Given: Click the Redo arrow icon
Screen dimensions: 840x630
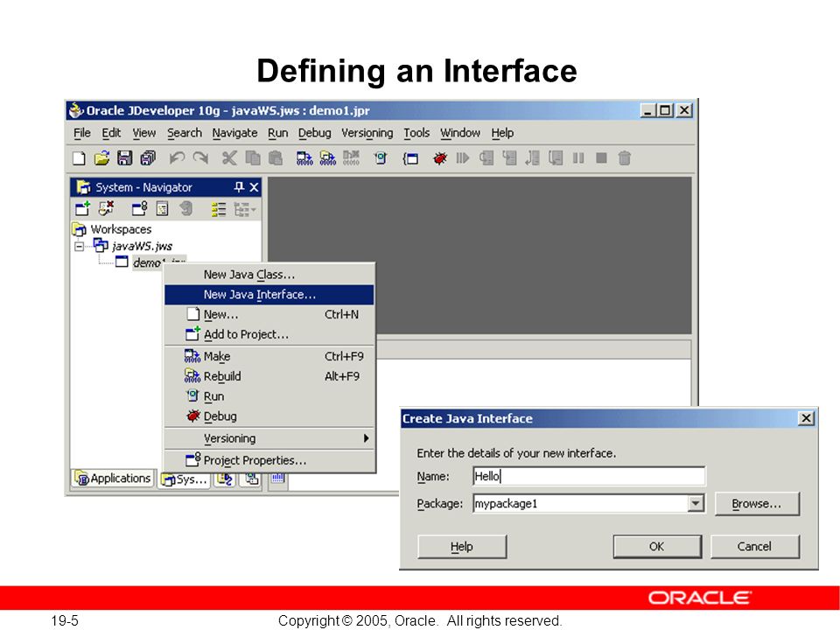Looking at the screenshot, I should coord(200,158).
